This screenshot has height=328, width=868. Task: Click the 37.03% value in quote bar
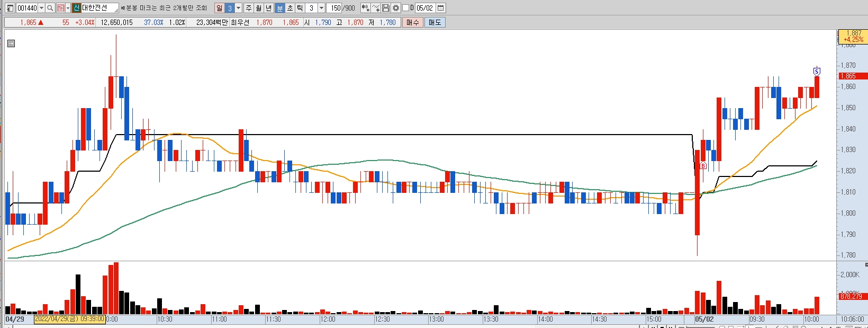(x=153, y=22)
